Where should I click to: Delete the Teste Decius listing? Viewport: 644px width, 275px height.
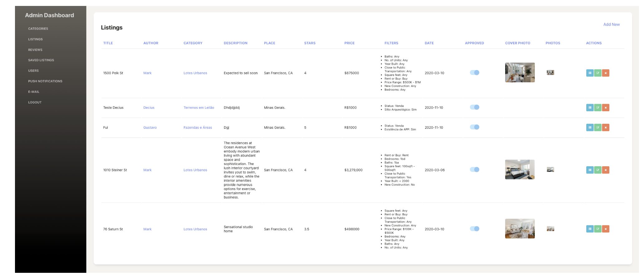click(x=605, y=108)
